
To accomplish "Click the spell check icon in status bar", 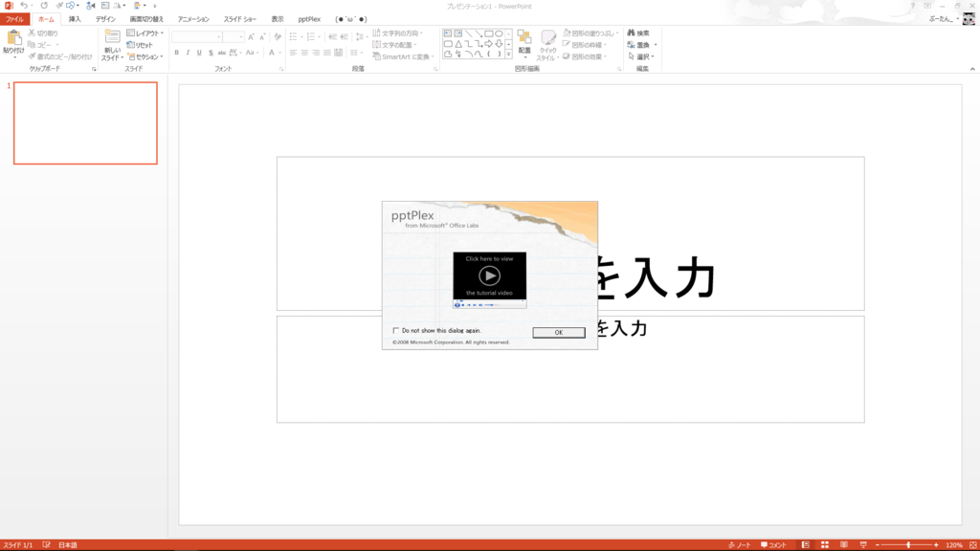I will click(46, 544).
